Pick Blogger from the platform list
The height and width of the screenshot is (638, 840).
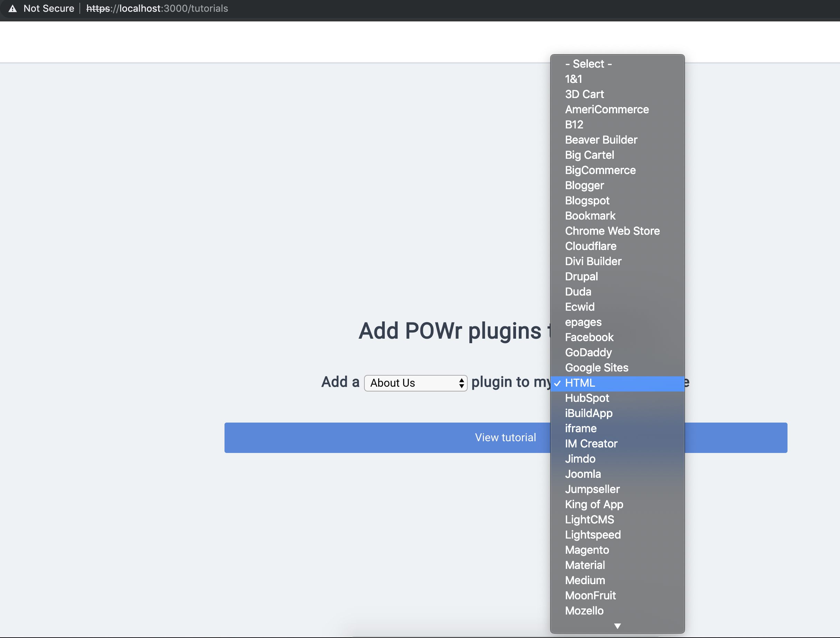[584, 185]
